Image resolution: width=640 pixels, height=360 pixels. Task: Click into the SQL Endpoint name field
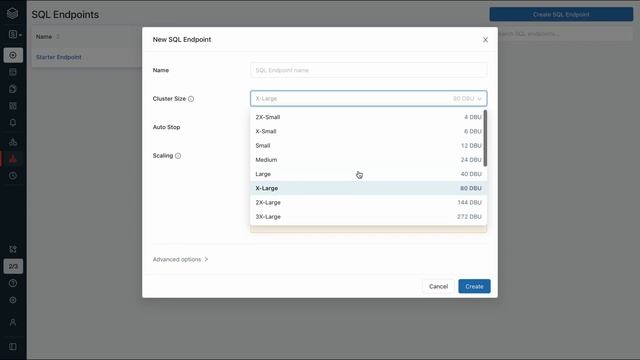coord(369,70)
